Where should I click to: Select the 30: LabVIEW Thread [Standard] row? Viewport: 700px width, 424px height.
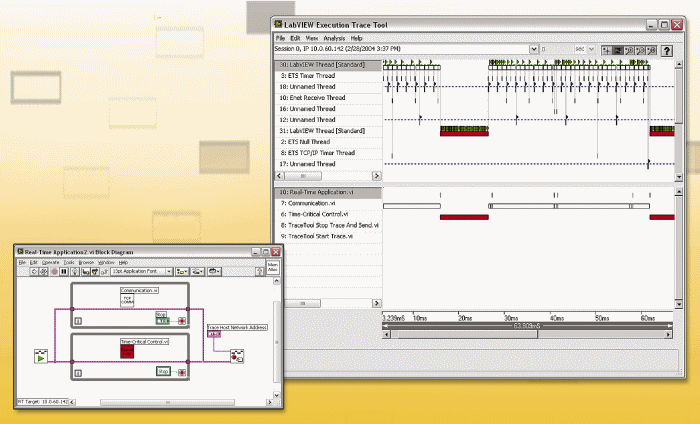tap(328, 65)
